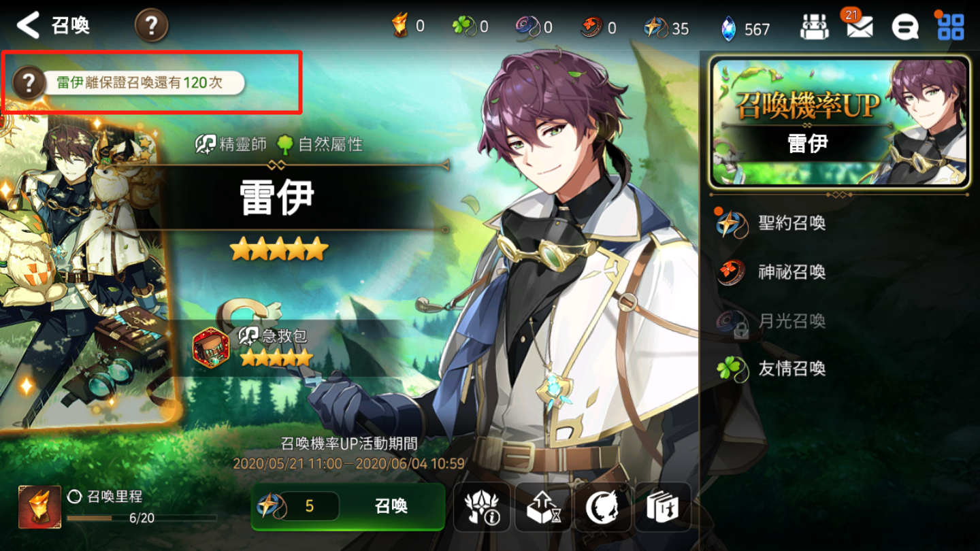Select the 召喚機率UP 雷伊 banner
This screenshot has width=980, height=551.
(x=840, y=122)
